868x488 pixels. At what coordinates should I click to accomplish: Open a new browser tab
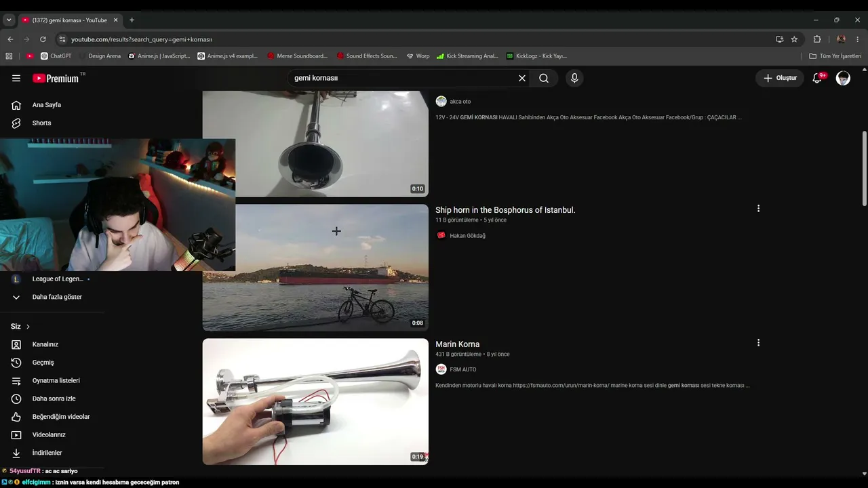click(x=132, y=20)
